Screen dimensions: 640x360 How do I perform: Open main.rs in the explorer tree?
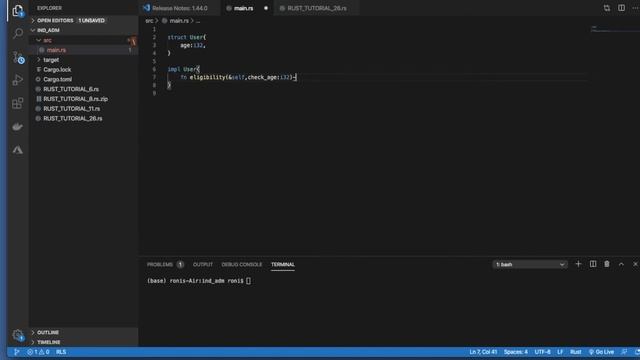pos(83,50)
